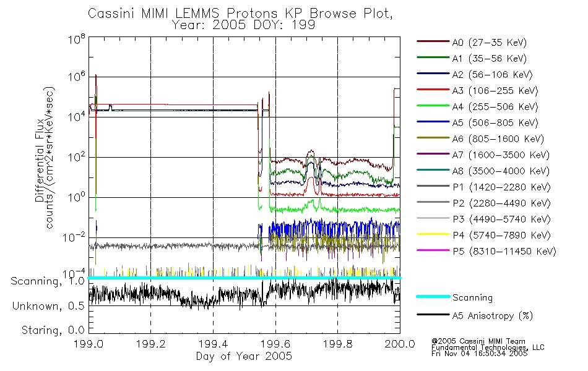Click the bright green A4 legend line
The height and width of the screenshot is (371, 588).
click(x=433, y=106)
